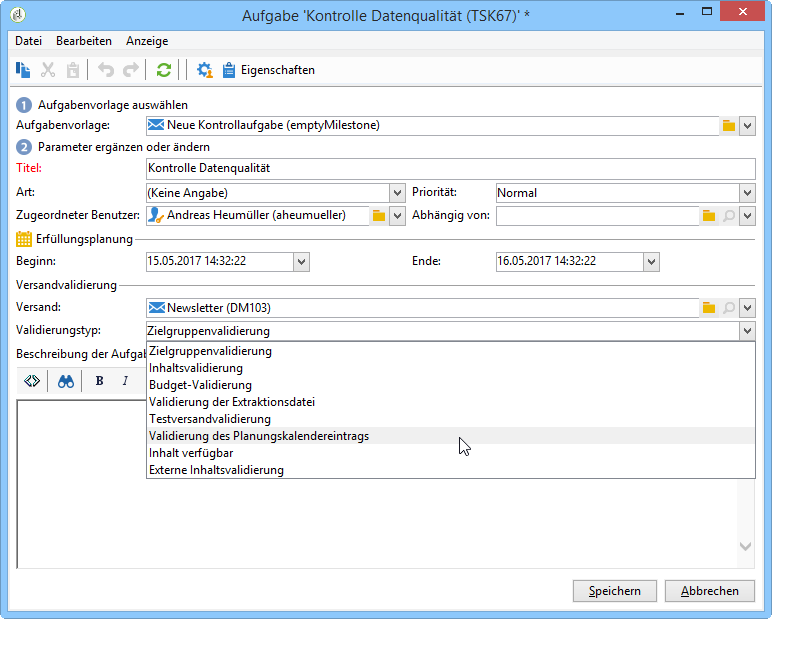Open the Priorität dropdown
Image resolution: width=804 pixels, height=651 pixels.
pyautogui.click(x=748, y=193)
